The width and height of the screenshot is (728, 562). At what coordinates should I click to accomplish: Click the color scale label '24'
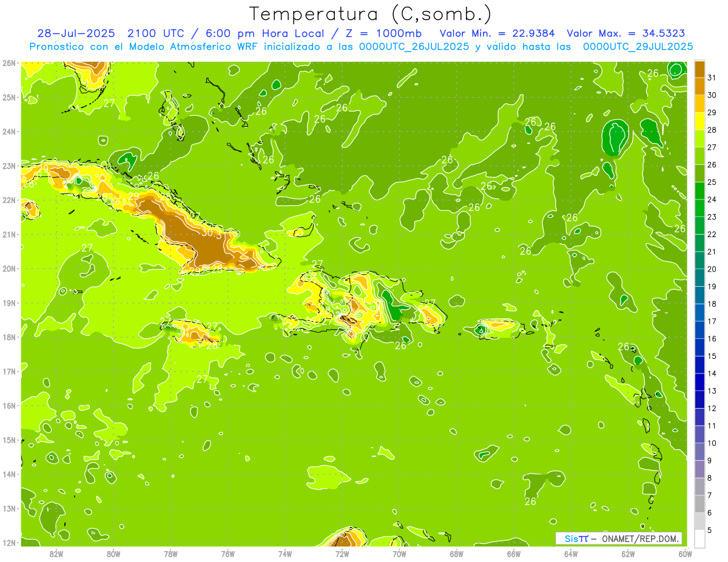(712, 199)
